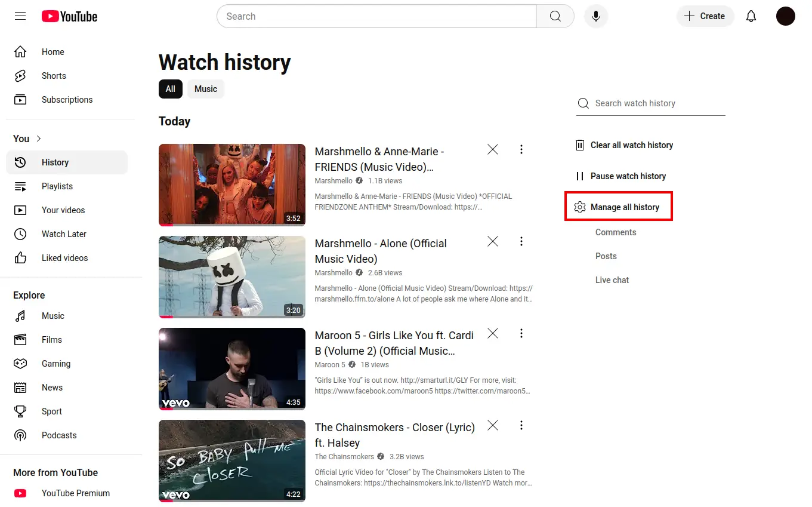
Task: Remove Girls Like You from watch history
Action: (493, 333)
